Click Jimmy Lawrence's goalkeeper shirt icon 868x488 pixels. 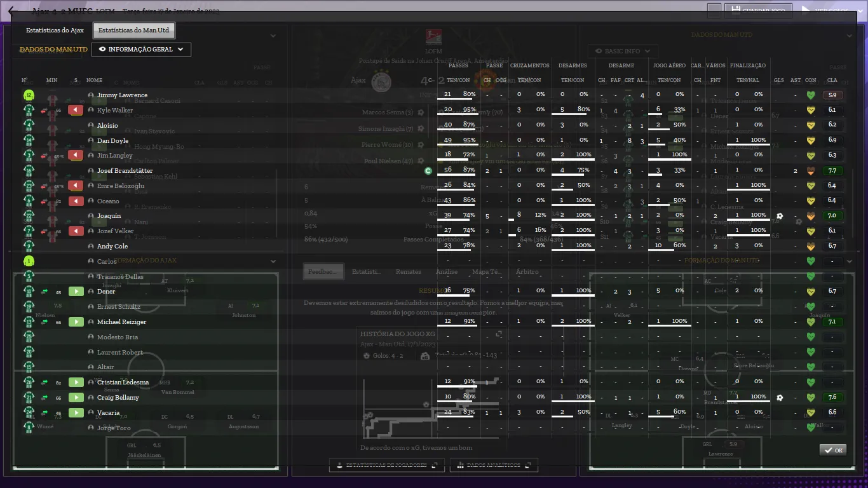coord(29,95)
